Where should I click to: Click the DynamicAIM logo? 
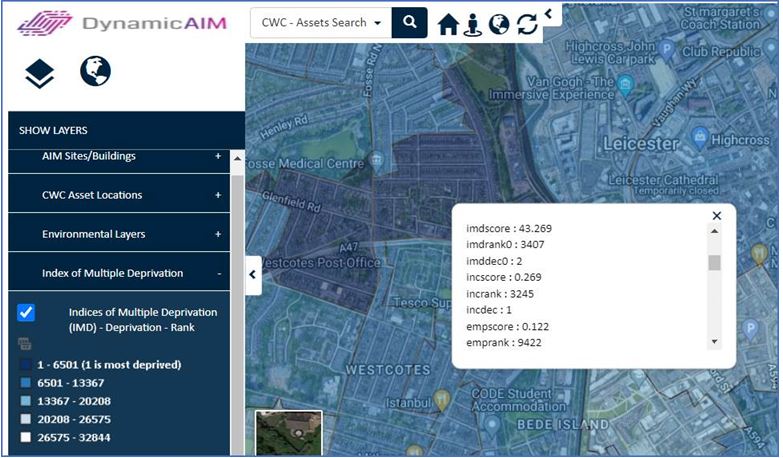pos(122,23)
